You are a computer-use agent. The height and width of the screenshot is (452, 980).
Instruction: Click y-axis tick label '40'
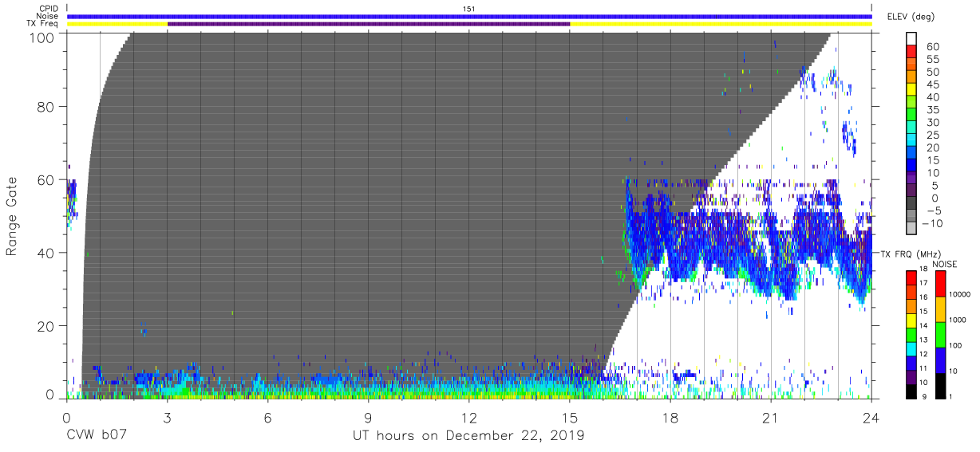(46, 253)
